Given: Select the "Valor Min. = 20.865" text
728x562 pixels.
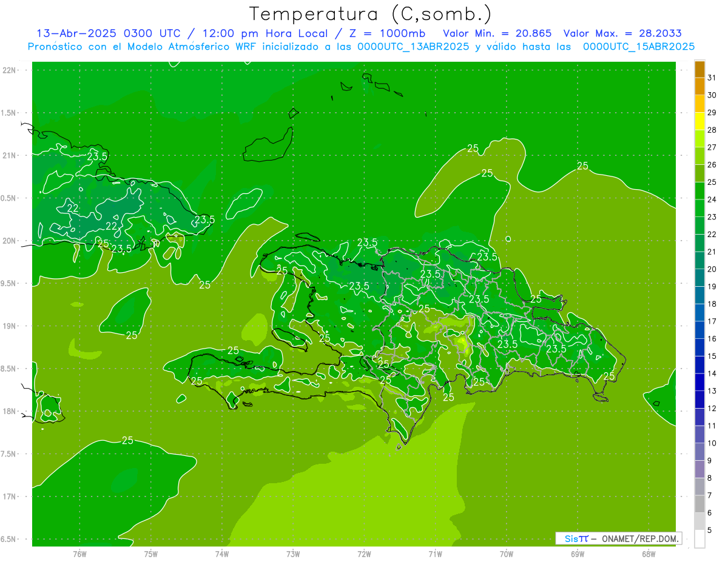Looking at the screenshot, I should [x=497, y=33].
